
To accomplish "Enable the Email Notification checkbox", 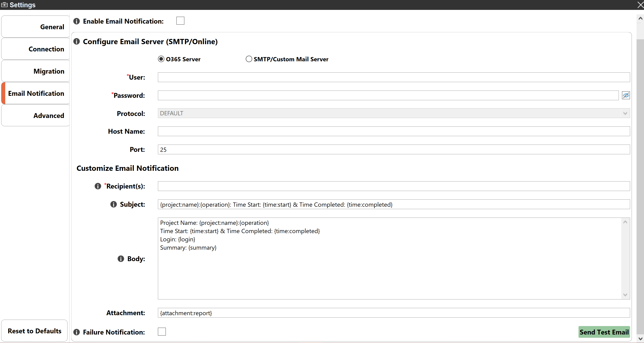I will 180,21.
